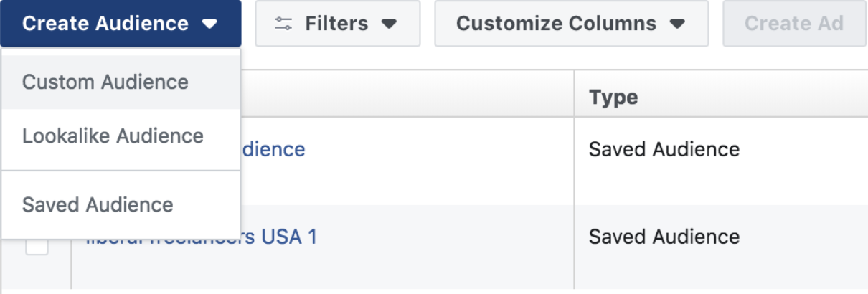Viewport: 868px width, 294px height.
Task: Choose Lookalike Audience menu option
Action: tap(121, 136)
